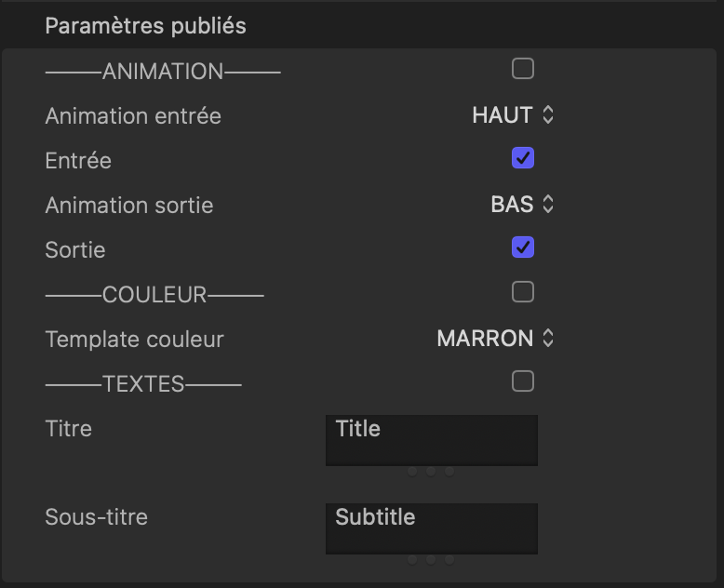
Task: Disable the Sortie checkbox
Action: tap(523, 247)
